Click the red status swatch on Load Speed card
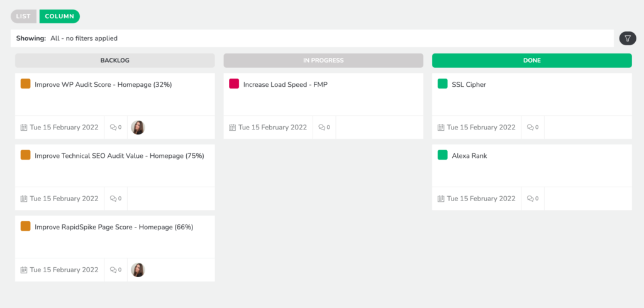 (234, 84)
